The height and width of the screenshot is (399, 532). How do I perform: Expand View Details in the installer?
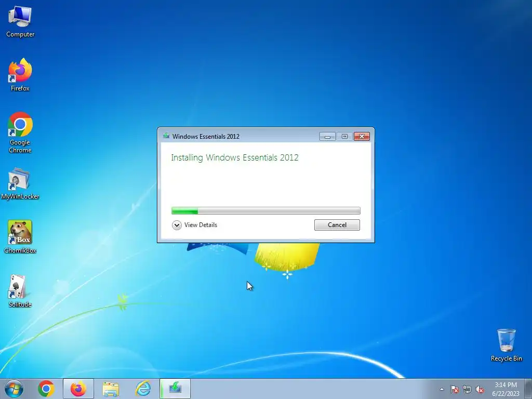click(x=194, y=225)
